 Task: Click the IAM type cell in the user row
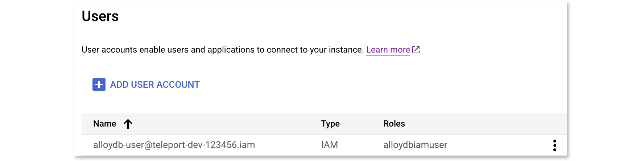[329, 145]
